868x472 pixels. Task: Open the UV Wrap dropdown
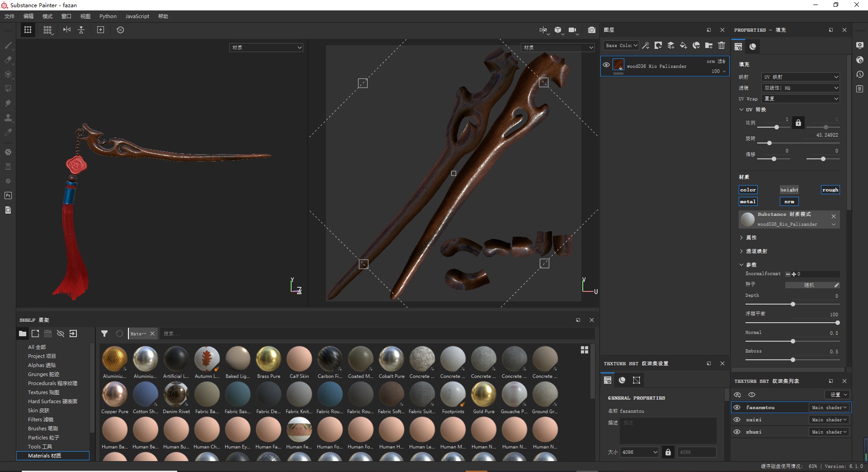(x=801, y=99)
